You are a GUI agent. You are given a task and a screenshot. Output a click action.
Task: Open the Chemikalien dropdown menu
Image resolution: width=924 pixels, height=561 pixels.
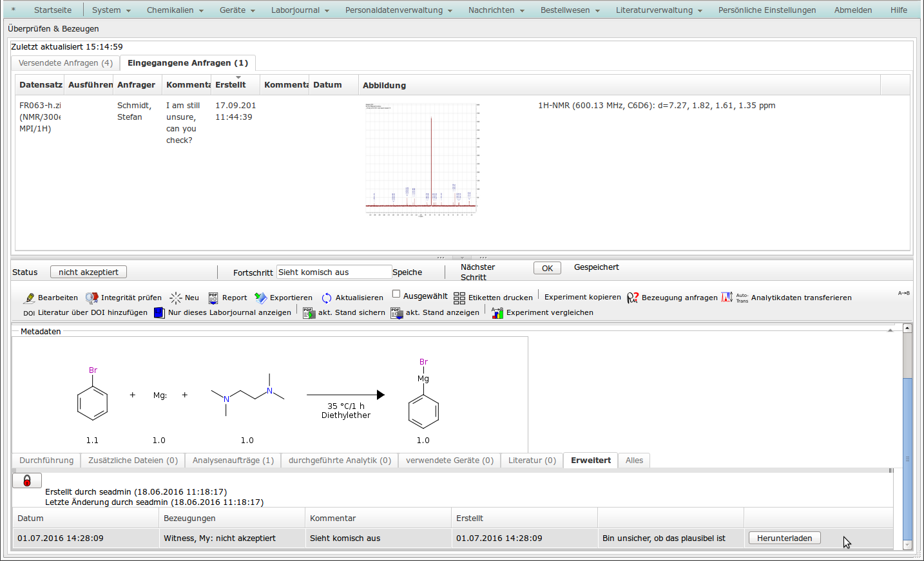point(175,10)
